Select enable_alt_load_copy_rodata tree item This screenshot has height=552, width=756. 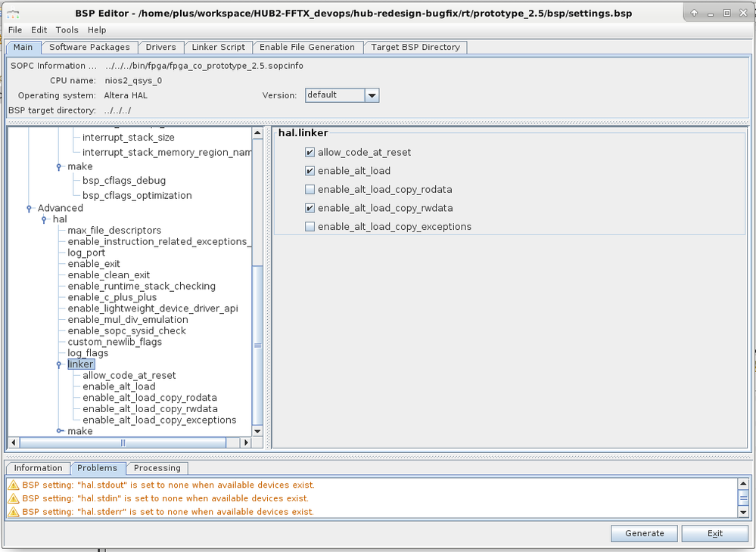coord(150,398)
